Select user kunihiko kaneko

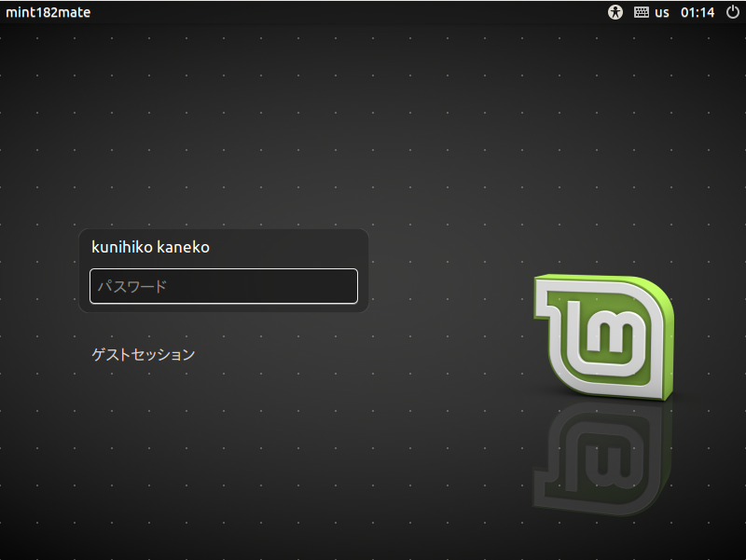pos(150,247)
